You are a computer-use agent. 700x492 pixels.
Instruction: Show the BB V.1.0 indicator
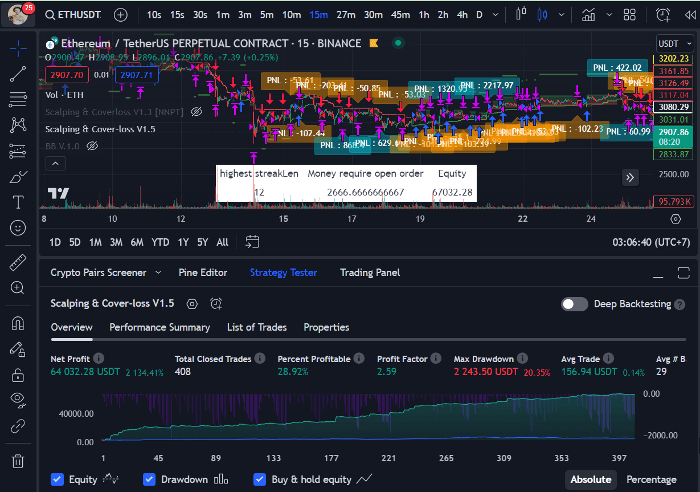coord(92,146)
